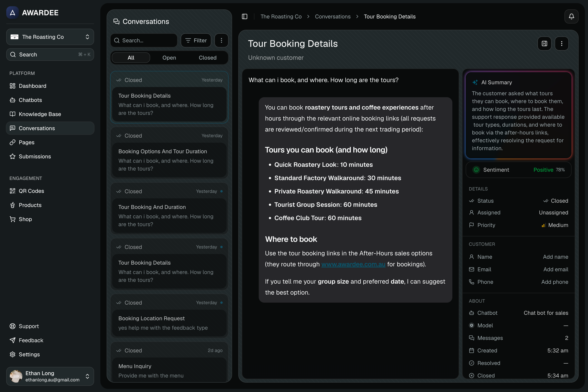Open conversations list more options menu

[x=221, y=40]
